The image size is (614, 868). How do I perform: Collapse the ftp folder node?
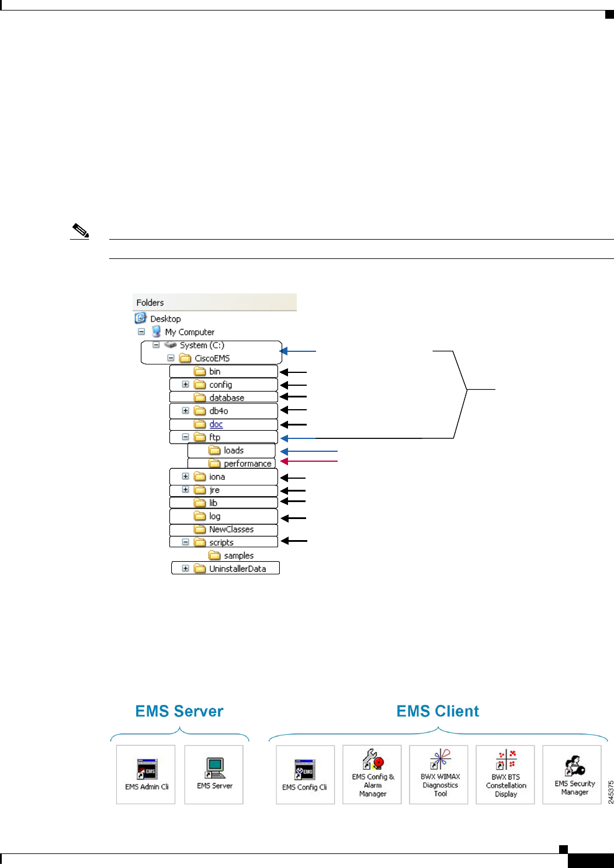point(185,437)
